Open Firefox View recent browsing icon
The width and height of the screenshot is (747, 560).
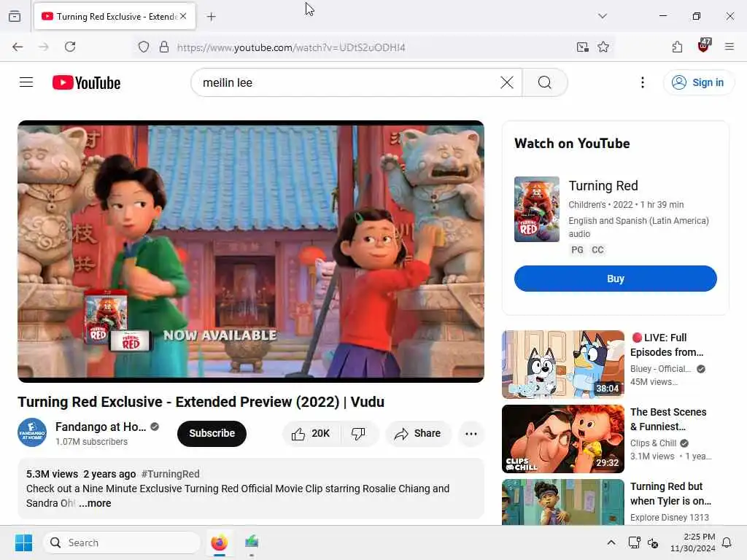coord(15,16)
